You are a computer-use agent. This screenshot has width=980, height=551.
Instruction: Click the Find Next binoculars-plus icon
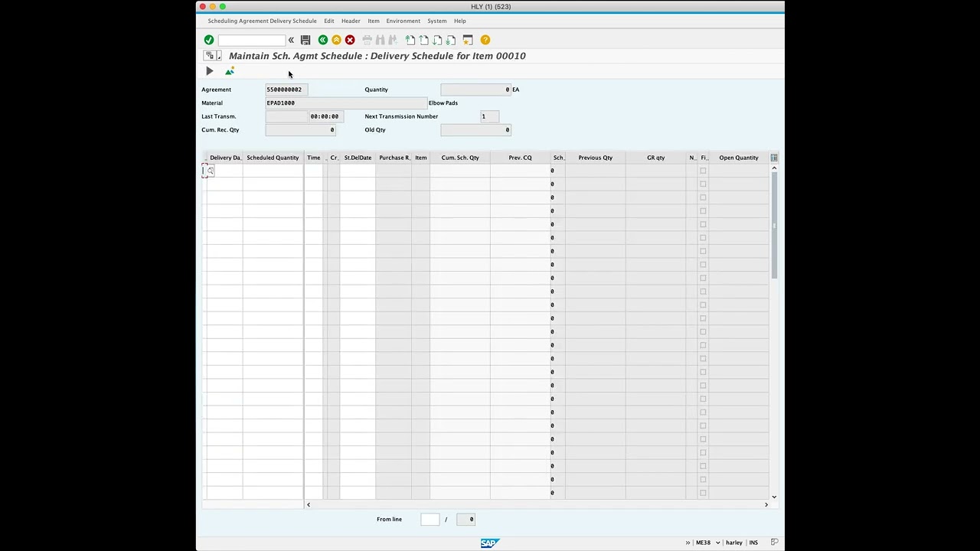point(393,40)
